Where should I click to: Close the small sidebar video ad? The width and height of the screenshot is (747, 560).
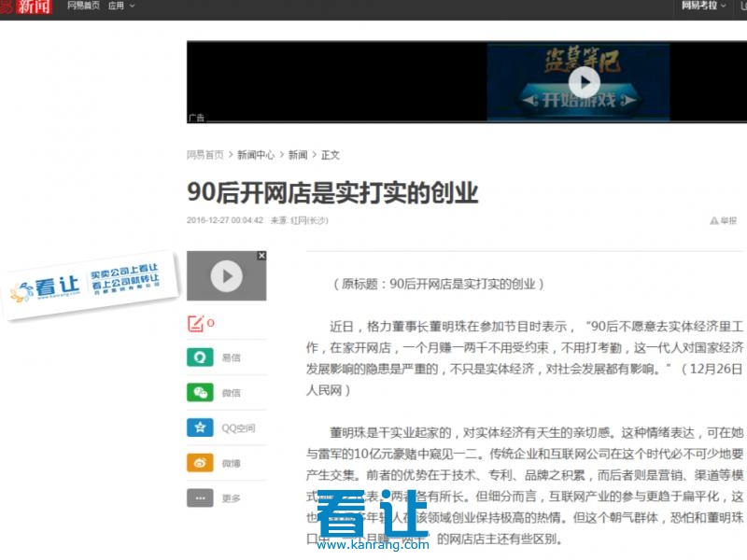click(261, 256)
